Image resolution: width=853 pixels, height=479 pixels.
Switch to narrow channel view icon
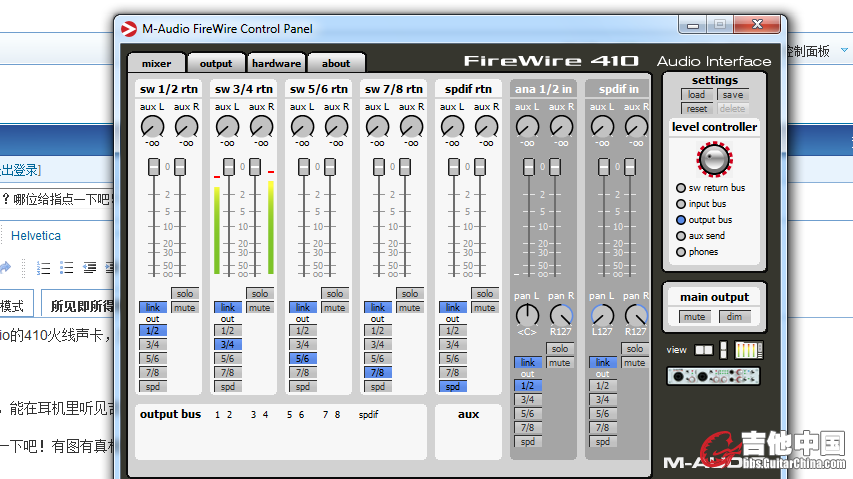723,350
